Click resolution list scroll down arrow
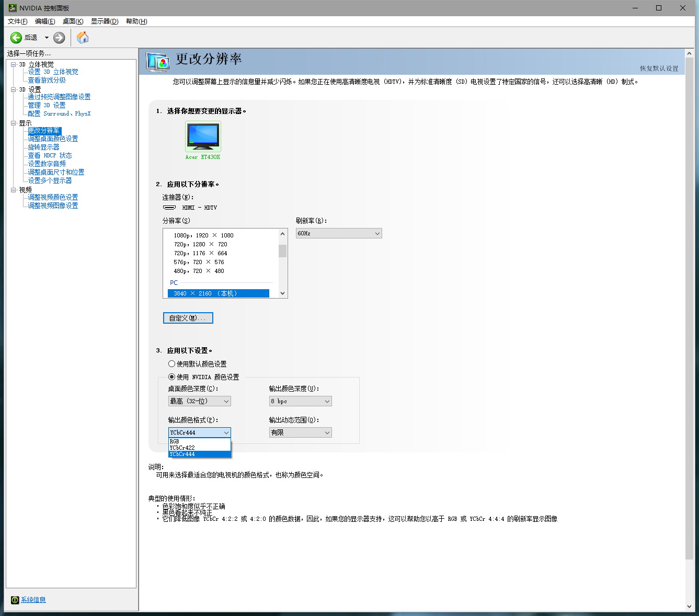 pos(282,293)
